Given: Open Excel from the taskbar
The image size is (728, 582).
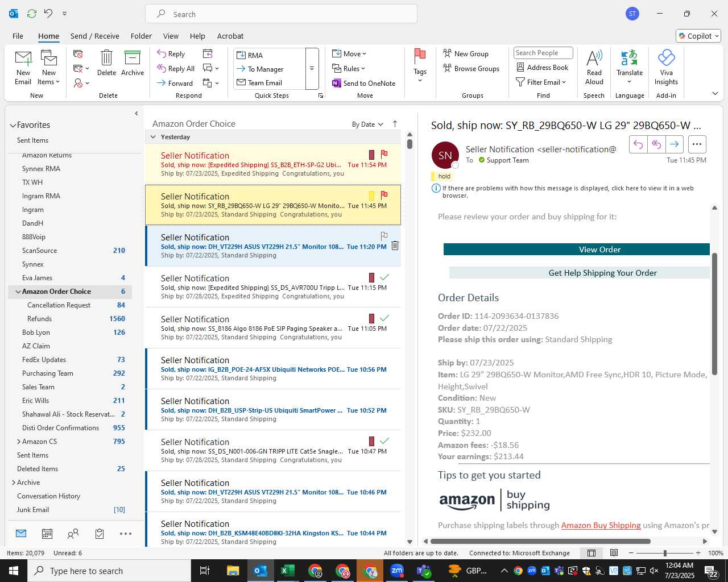Looking at the screenshot, I should coord(287,571).
